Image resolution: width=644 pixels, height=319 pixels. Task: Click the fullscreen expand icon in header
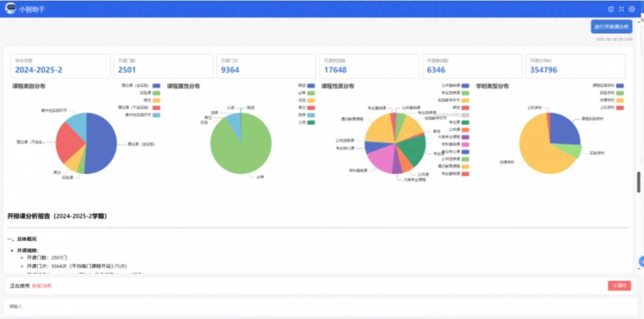pyautogui.click(x=621, y=9)
